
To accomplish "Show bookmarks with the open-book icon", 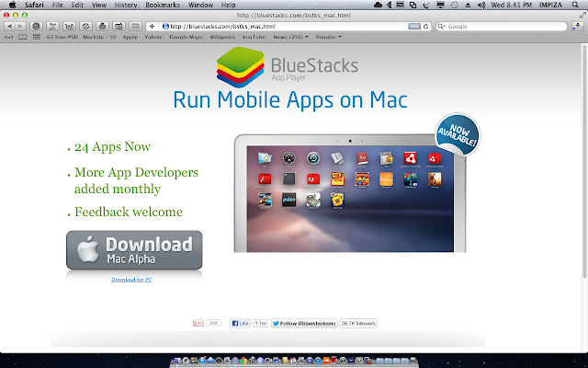I will pos(22,37).
